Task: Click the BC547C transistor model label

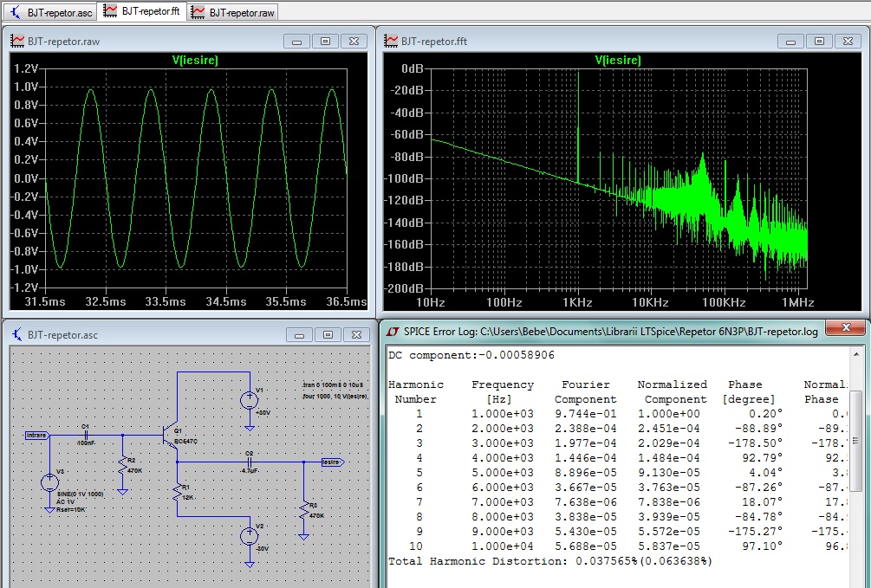Action: tap(185, 442)
